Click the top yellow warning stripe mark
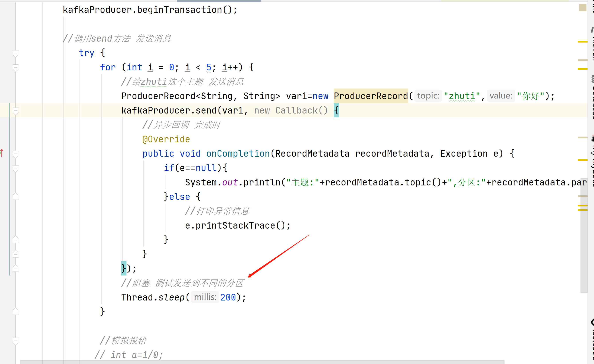The height and width of the screenshot is (364, 594). point(582,42)
